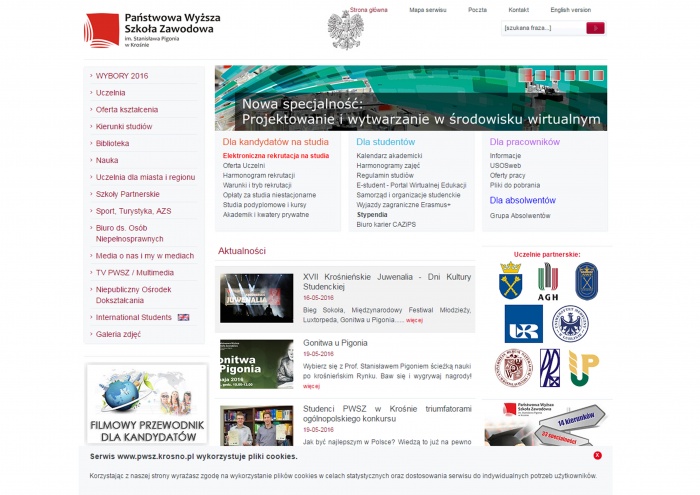The height and width of the screenshot is (495, 700).
Task: Open Oferta kształcenia sidebar section
Action: click(127, 110)
